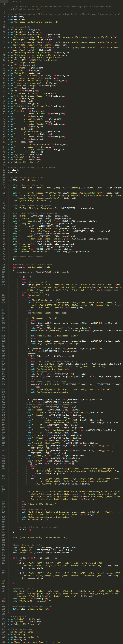This screenshot has height=644, width=123.
Task: Select the line 'read table_path;'
Action: point(17,19)
